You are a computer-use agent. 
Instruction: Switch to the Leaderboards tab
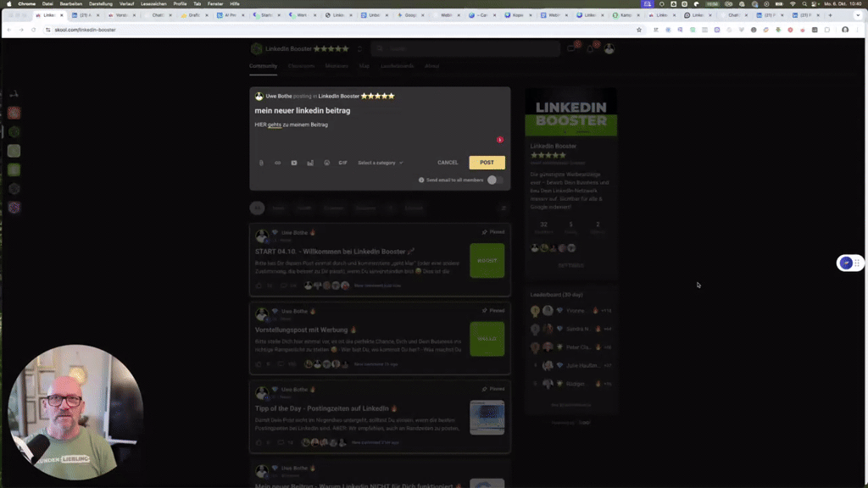(x=397, y=66)
